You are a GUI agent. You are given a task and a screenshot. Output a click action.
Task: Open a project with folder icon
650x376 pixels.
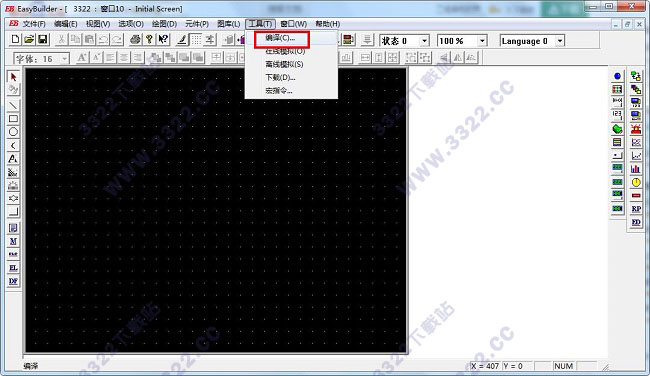click(x=29, y=40)
